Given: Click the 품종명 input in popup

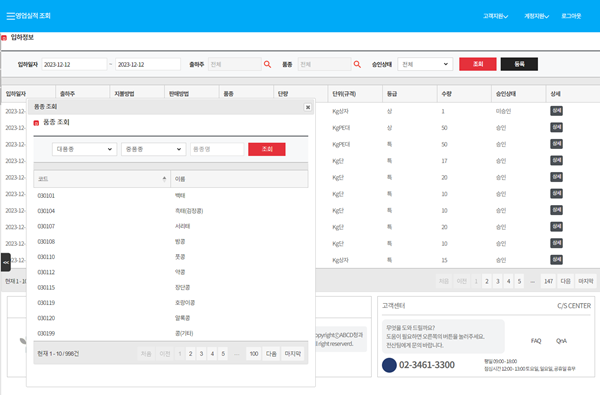Looking at the screenshot, I should [217, 149].
